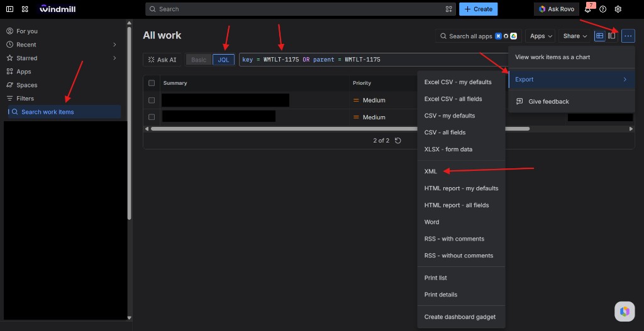Export as Excel CSV - all fields
The width and height of the screenshot is (644, 331).
click(461, 99)
